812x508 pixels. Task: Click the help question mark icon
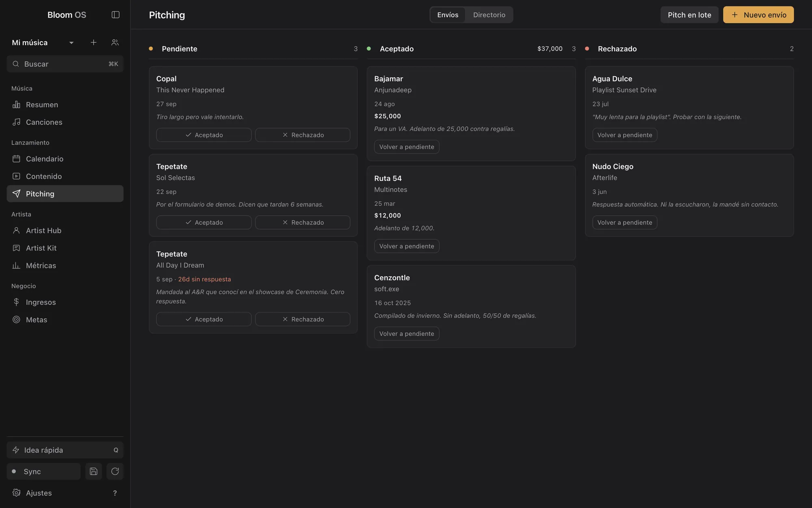point(115,493)
